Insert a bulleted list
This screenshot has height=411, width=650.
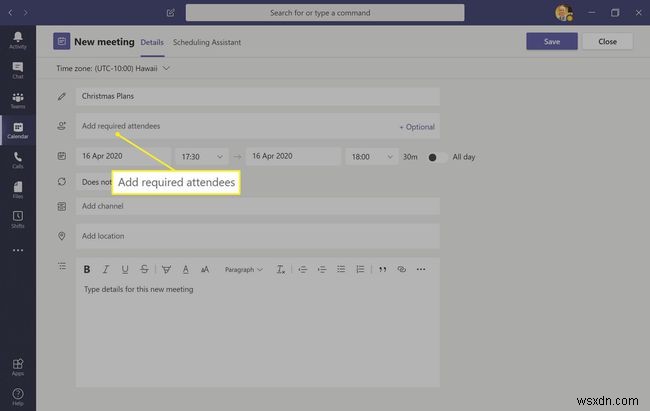pyautogui.click(x=341, y=269)
